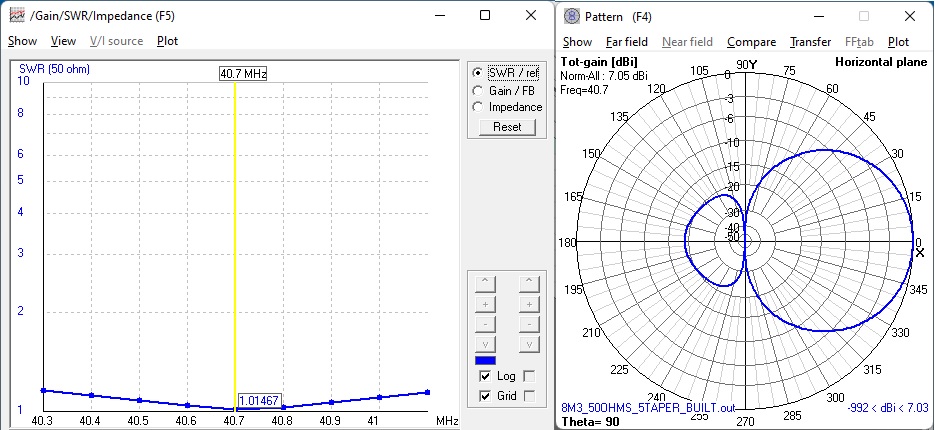935x430 pixels.
Task: Disable the left Grid checkbox
Action: [485, 396]
